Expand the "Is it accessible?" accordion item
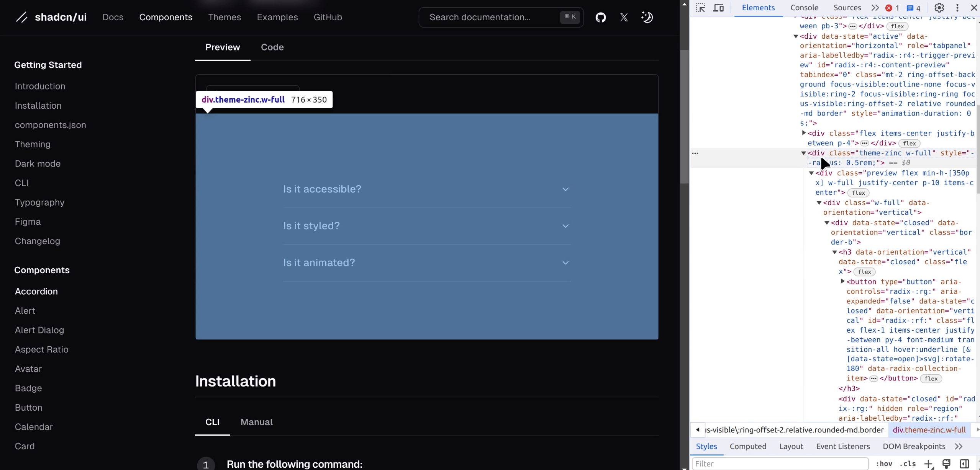 pyautogui.click(x=426, y=189)
